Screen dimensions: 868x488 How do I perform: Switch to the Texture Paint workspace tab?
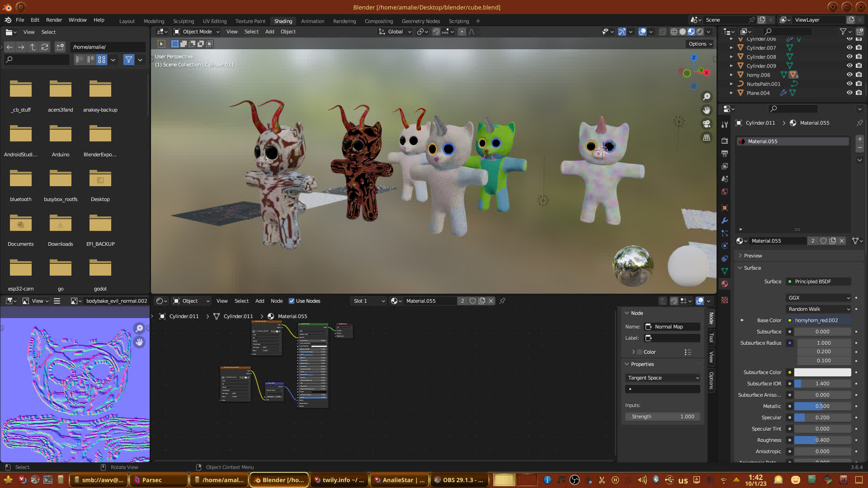click(x=250, y=21)
